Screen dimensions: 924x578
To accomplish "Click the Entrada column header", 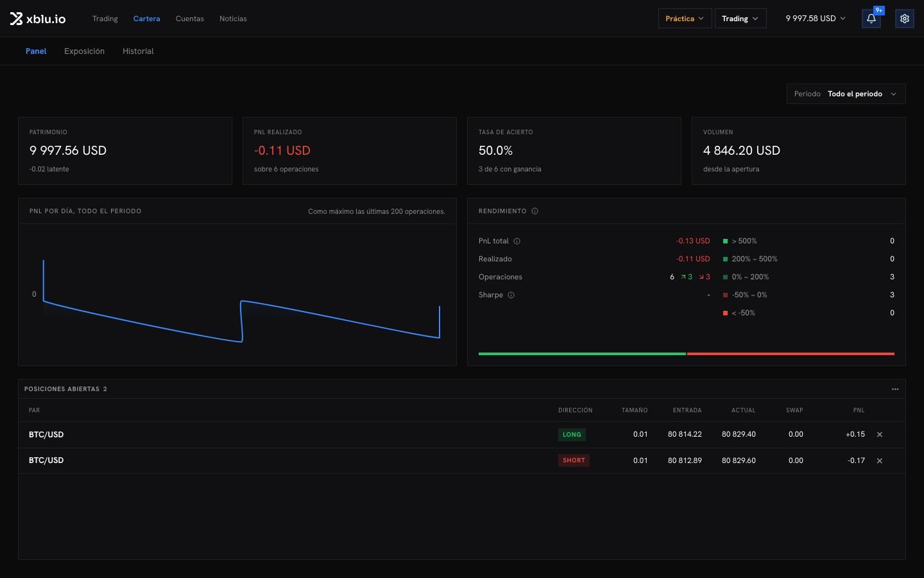I will click(687, 410).
